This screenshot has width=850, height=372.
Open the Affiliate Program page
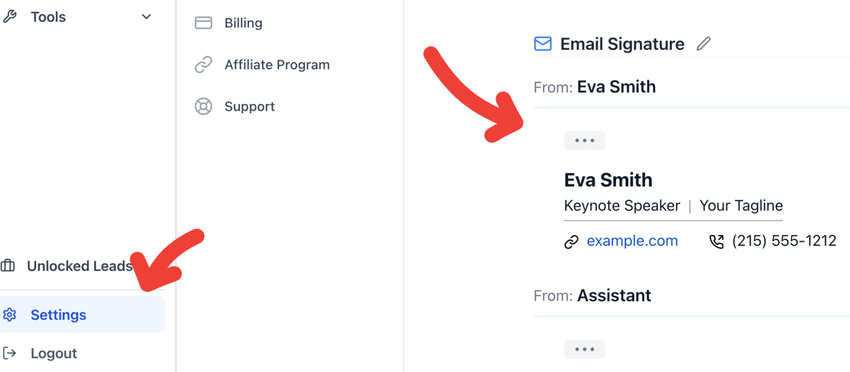click(277, 65)
